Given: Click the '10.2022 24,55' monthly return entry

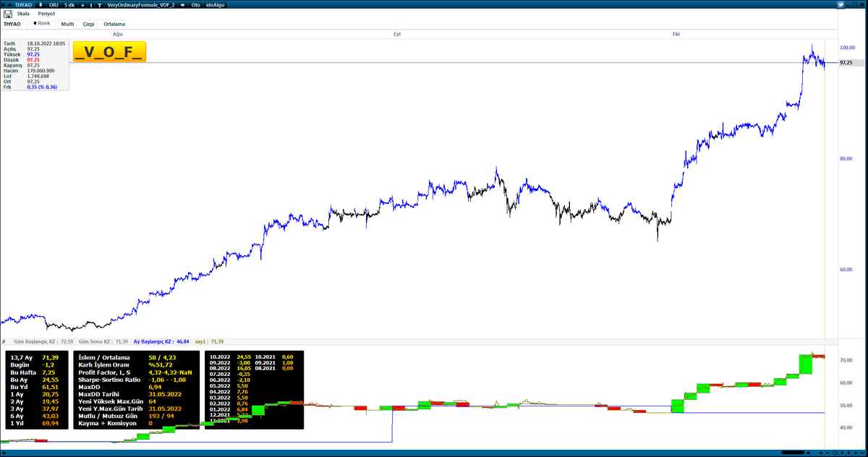Looking at the screenshot, I should click(230, 357).
